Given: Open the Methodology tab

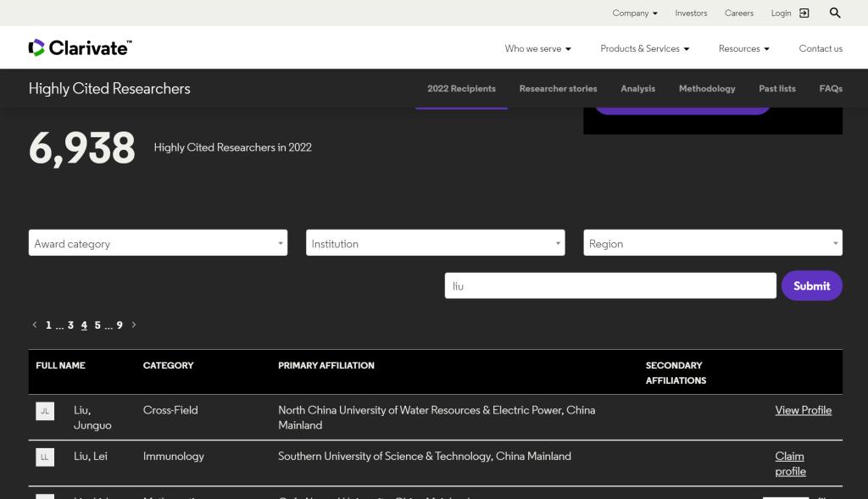Looking at the screenshot, I should click(707, 88).
